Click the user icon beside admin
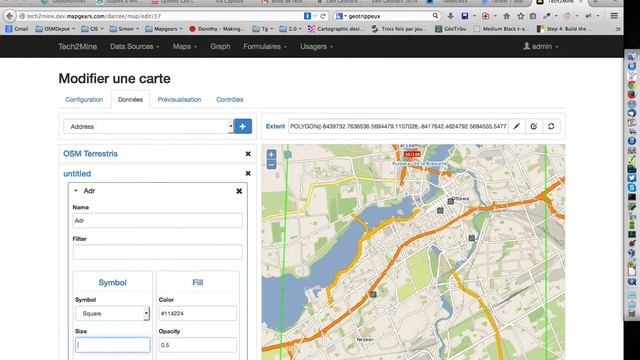Image resolution: width=640 pixels, height=360 pixels. (527, 46)
